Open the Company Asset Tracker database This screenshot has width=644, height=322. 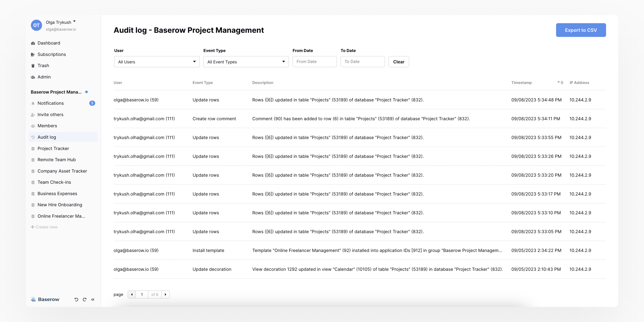[62, 171]
